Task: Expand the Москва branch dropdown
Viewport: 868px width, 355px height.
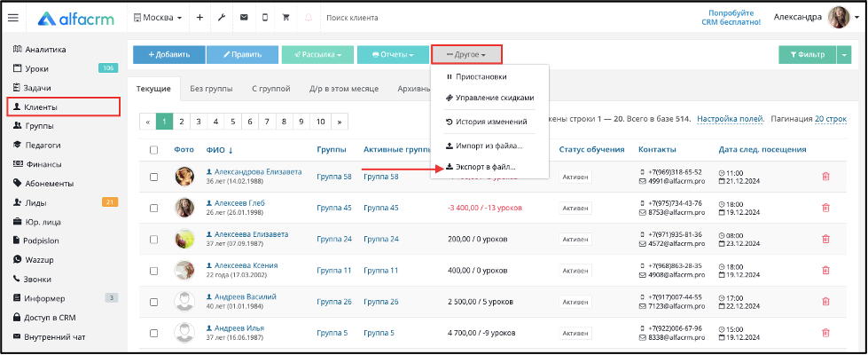Action: 158,18
